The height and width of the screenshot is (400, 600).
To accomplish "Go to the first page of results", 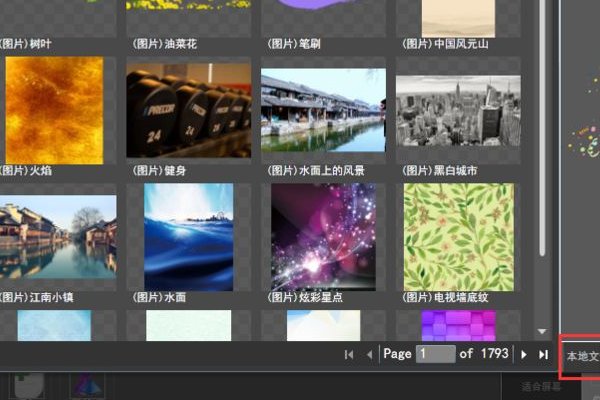I will coord(349,355).
